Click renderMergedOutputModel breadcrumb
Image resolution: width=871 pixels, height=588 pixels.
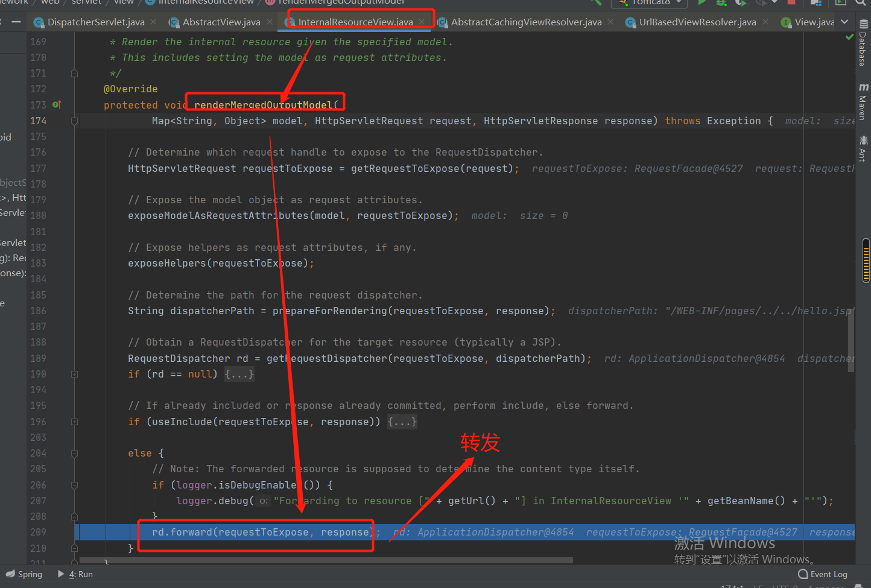[335, 2]
